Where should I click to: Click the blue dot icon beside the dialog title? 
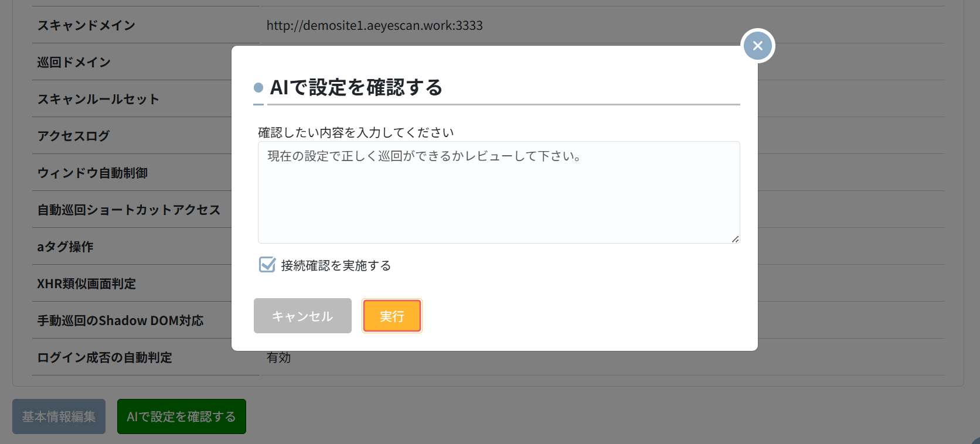click(258, 88)
